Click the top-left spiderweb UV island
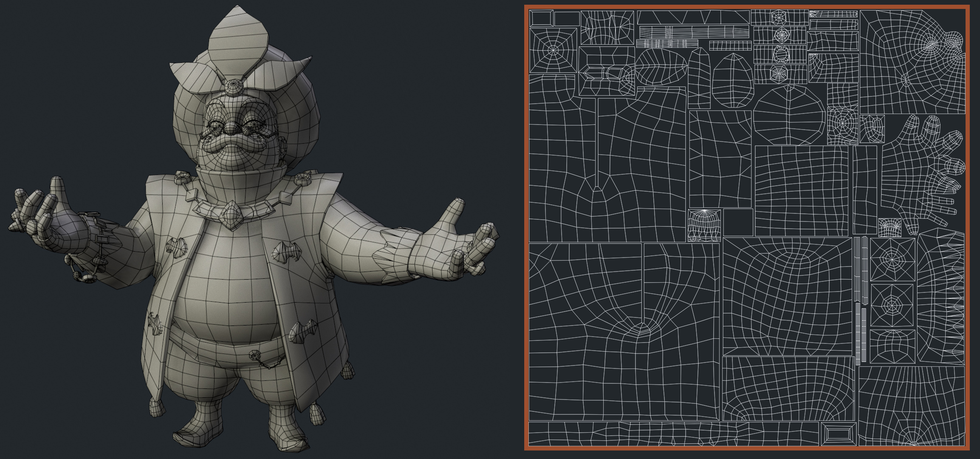The image size is (980, 459). [x=553, y=50]
